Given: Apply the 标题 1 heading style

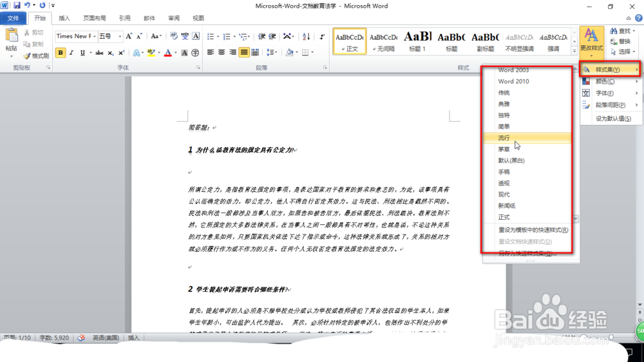Looking at the screenshot, I should point(417,41).
